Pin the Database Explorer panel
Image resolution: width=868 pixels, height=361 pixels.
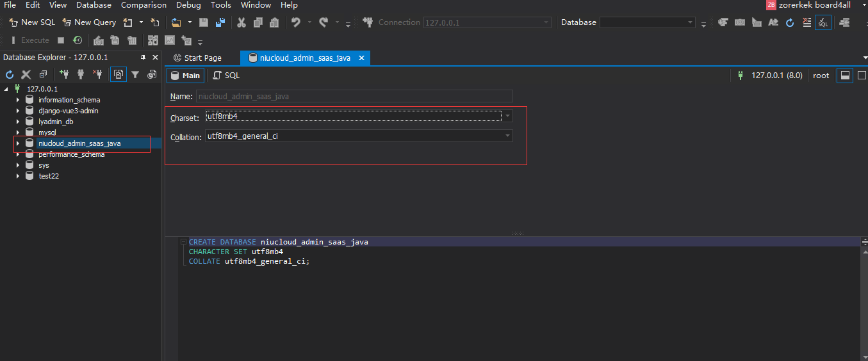pos(143,58)
